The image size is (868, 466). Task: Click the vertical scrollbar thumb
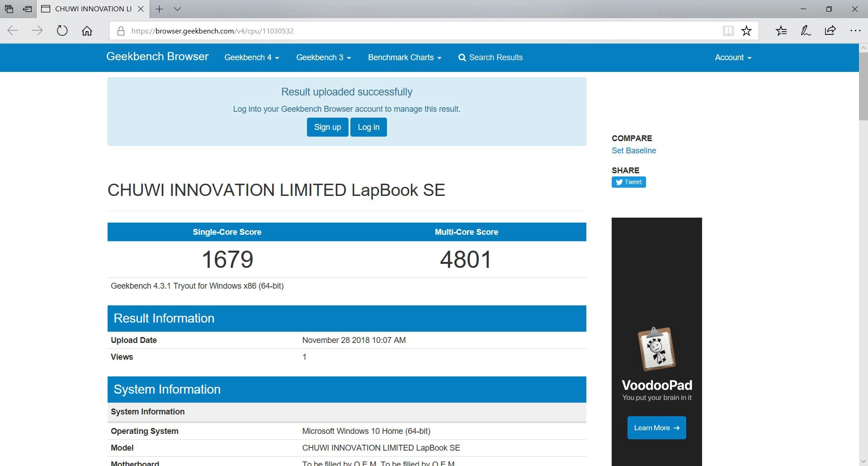coord(863,86)
